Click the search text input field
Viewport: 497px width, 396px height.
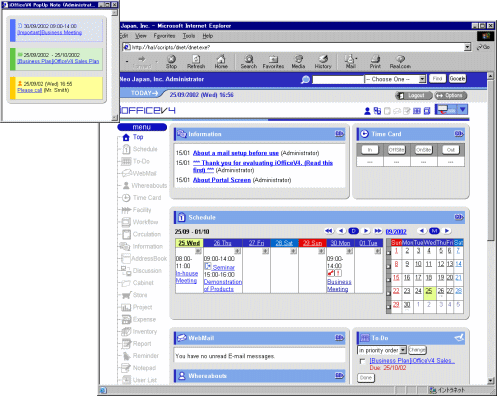pos(338,79)
